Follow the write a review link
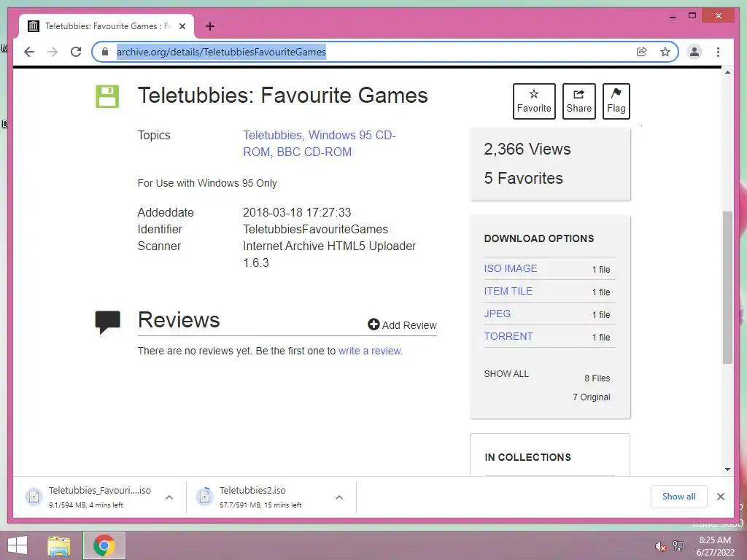747x560 pixels. (x=370, y=351)
